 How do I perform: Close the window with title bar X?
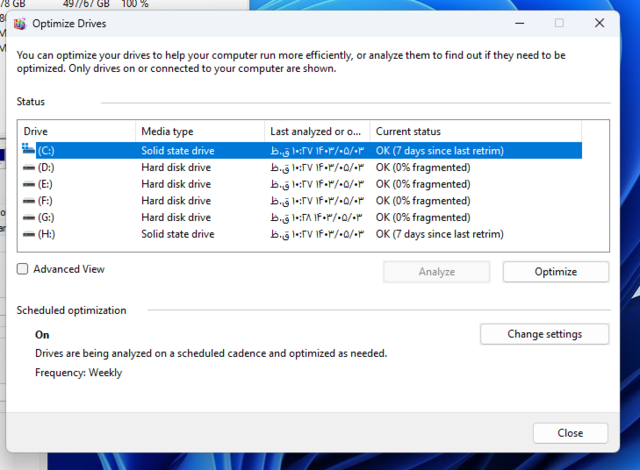599,23
